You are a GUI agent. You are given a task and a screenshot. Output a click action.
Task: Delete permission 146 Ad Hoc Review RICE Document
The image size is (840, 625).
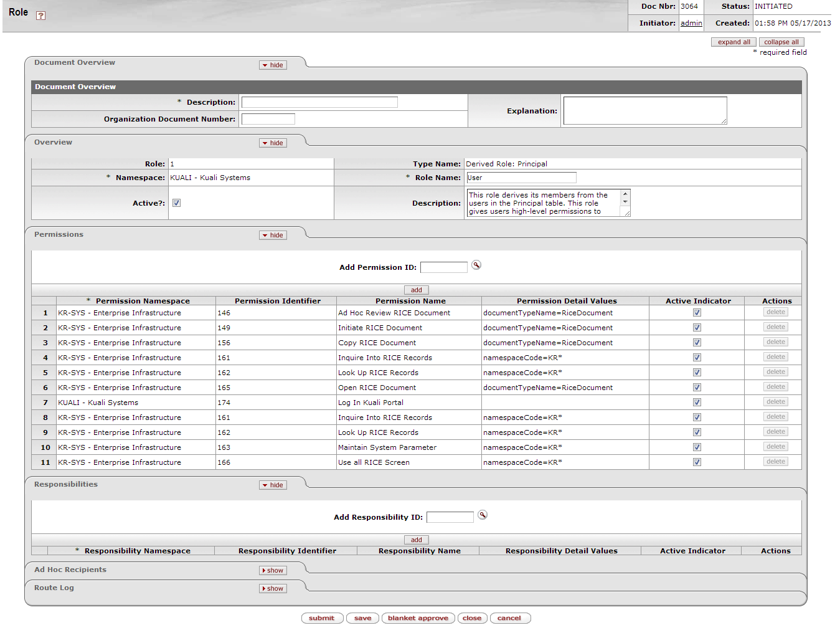coord(776,312)
